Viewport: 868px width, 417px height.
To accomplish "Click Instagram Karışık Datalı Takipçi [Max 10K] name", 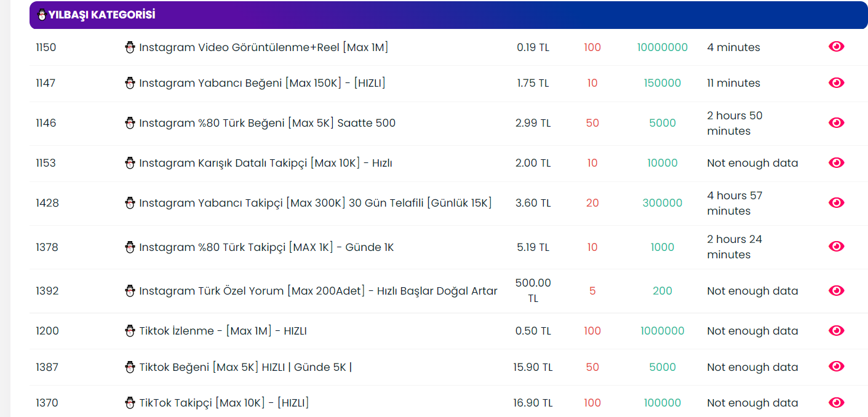I will 266,163.
